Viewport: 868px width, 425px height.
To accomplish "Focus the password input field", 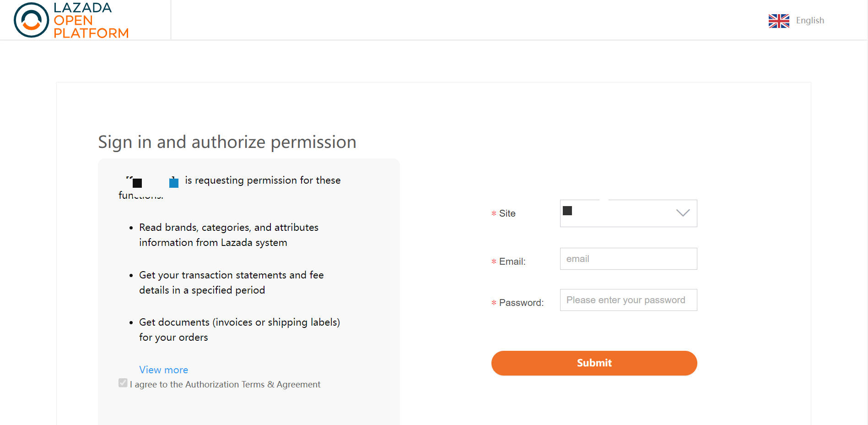I will [x=628, y=300].
